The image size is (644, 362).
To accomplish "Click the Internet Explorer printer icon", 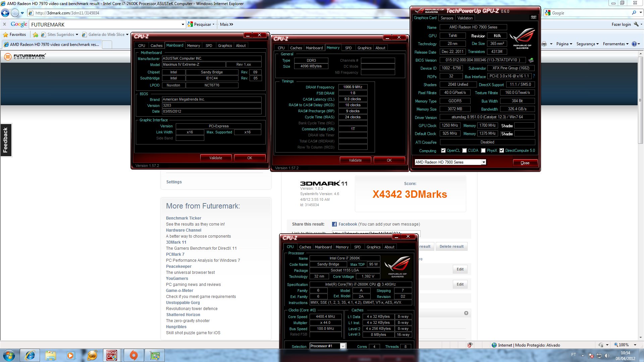I will point(544,44).
